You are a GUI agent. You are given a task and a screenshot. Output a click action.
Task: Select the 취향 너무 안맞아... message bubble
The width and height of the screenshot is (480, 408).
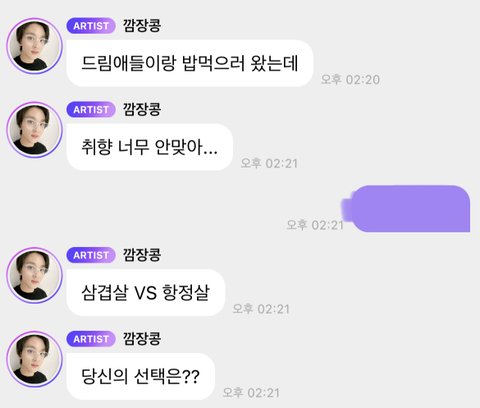point(149,147)
